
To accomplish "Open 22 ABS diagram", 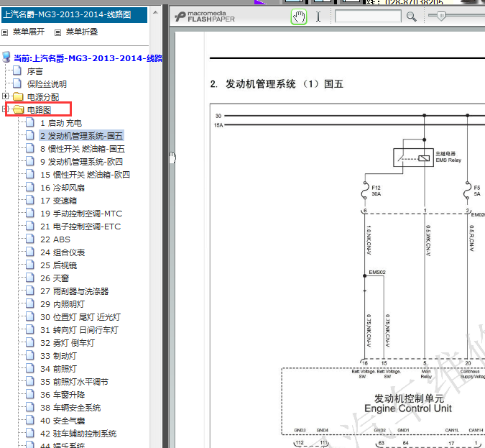I will [55, 239].
